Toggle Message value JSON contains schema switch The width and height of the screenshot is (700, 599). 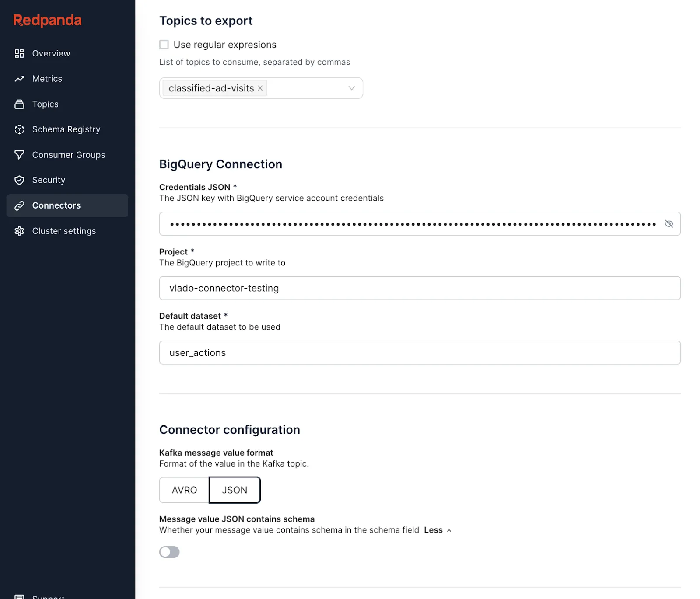pos(169,552)
